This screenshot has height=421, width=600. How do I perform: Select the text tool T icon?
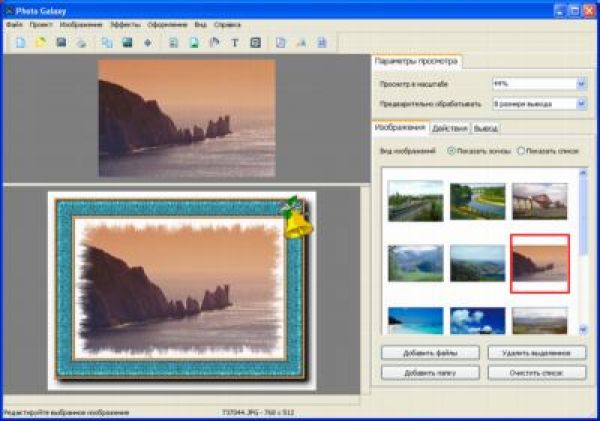235,43
